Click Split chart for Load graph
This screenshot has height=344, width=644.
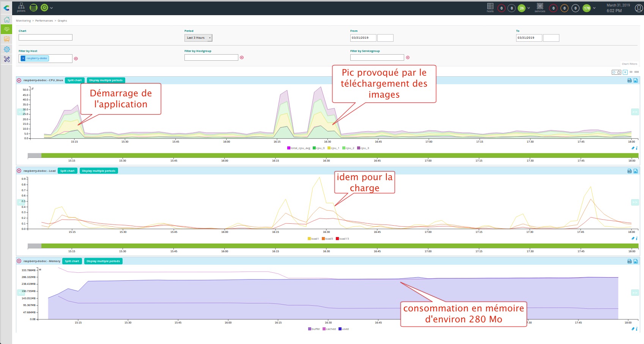[x=67, y=171]
